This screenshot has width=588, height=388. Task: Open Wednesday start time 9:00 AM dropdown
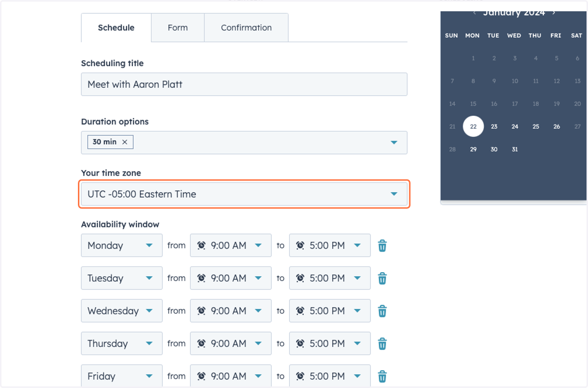[230, 311]
